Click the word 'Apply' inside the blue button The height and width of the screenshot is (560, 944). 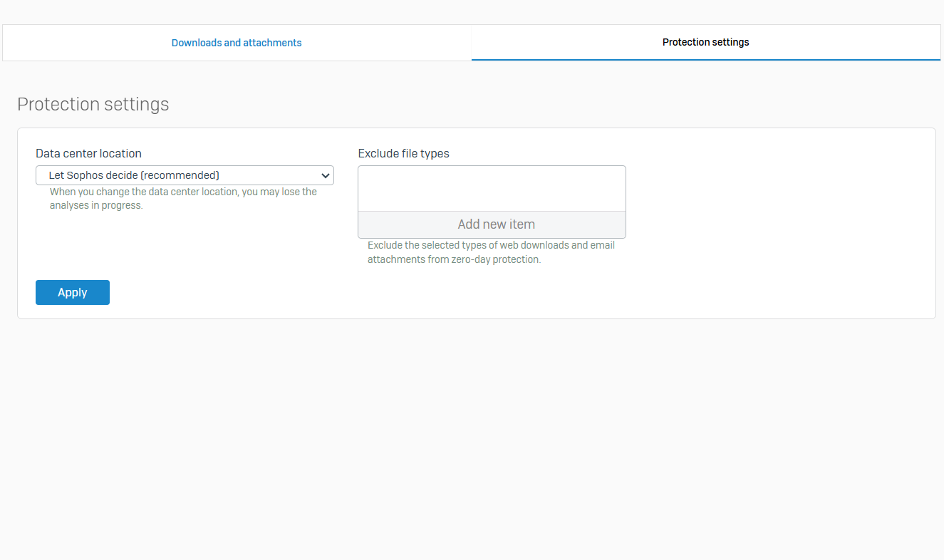coord(73,292)
